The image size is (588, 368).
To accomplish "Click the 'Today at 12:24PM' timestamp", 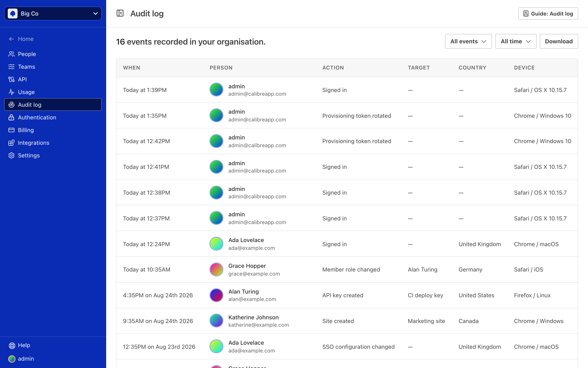I will pyautogui.click(x=147, y=244).
